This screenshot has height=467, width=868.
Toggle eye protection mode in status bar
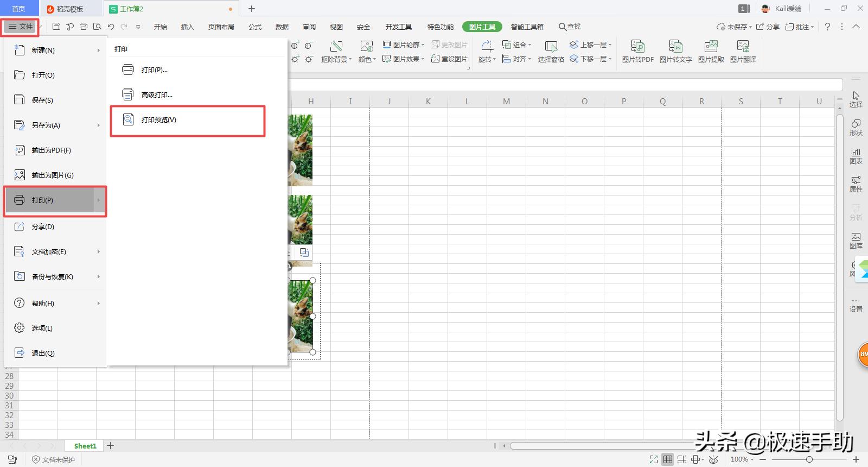714,459
